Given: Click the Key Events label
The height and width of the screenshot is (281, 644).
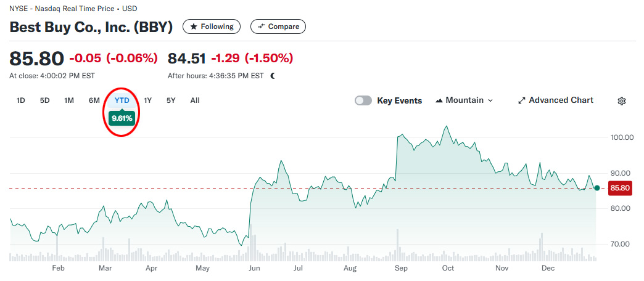Looking at the screenshot, I should 399,101.
